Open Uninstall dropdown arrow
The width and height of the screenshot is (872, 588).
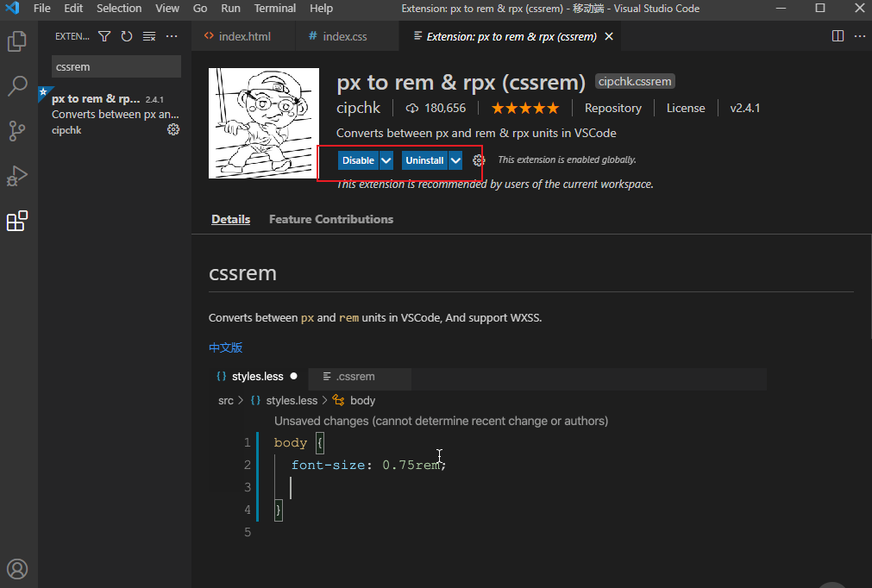(455, 160)
